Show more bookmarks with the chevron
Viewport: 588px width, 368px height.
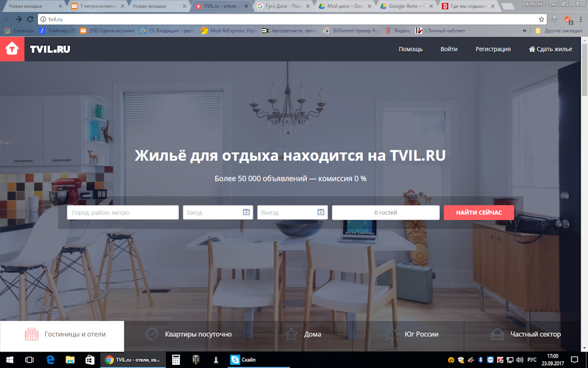(x=525, y=31)
